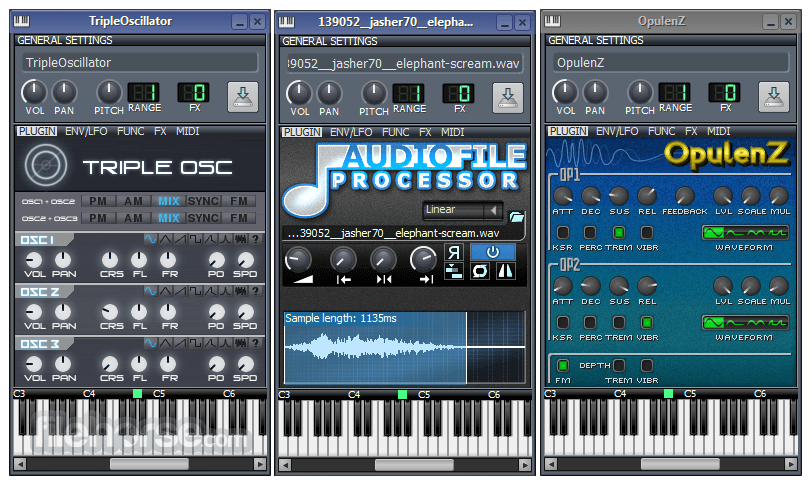Click sample end point knob

(x=423, y=259)
